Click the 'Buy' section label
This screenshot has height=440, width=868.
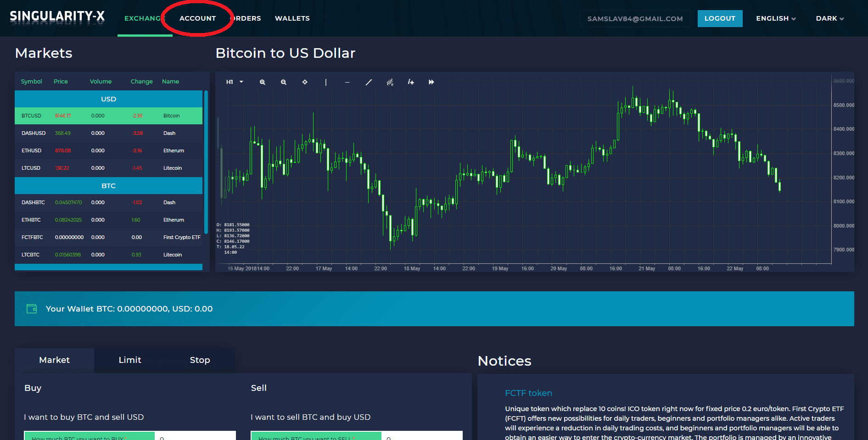[33, 388]
